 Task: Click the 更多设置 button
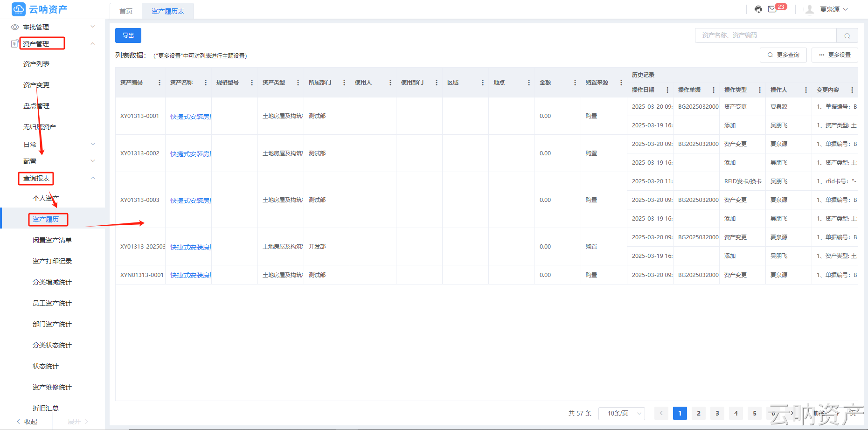[835, 55]
